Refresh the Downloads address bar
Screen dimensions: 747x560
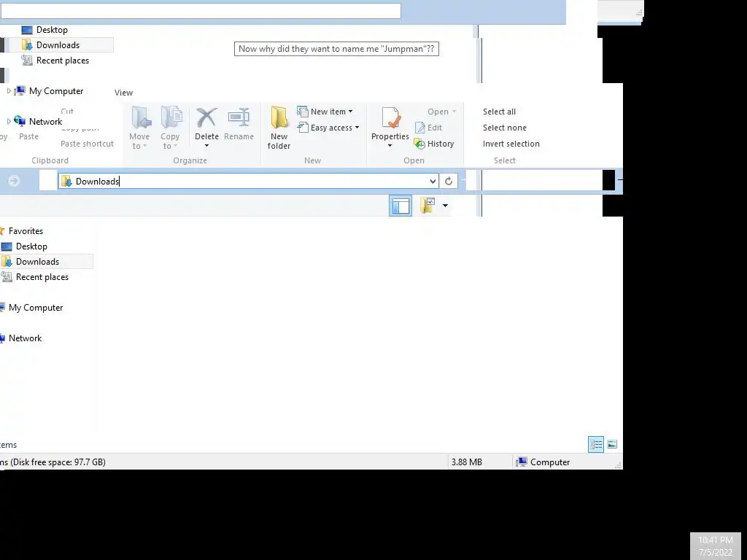click(x=449, y=181)
